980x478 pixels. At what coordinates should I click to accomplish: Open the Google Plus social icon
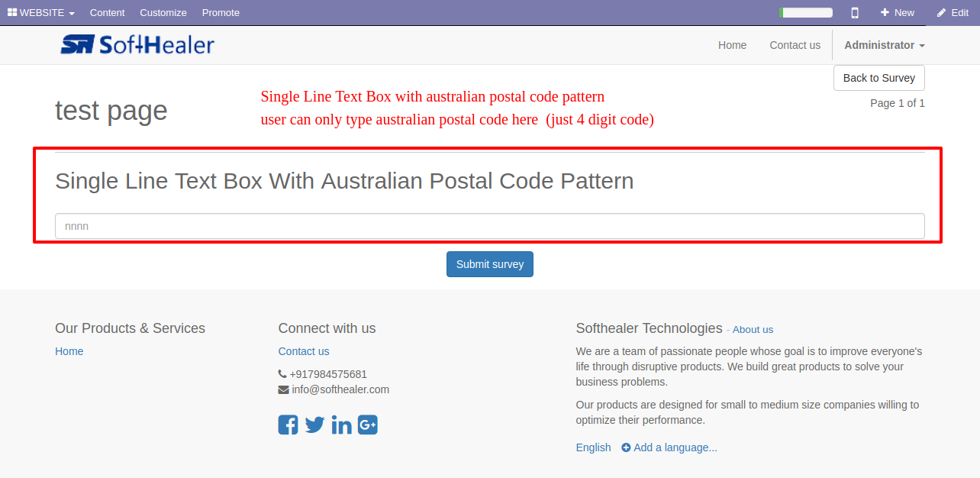pos(368,425)
